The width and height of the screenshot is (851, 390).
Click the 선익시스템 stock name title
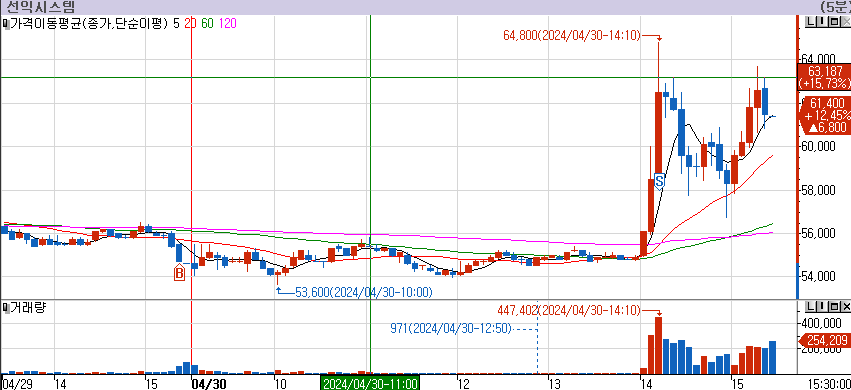[40, 7]
